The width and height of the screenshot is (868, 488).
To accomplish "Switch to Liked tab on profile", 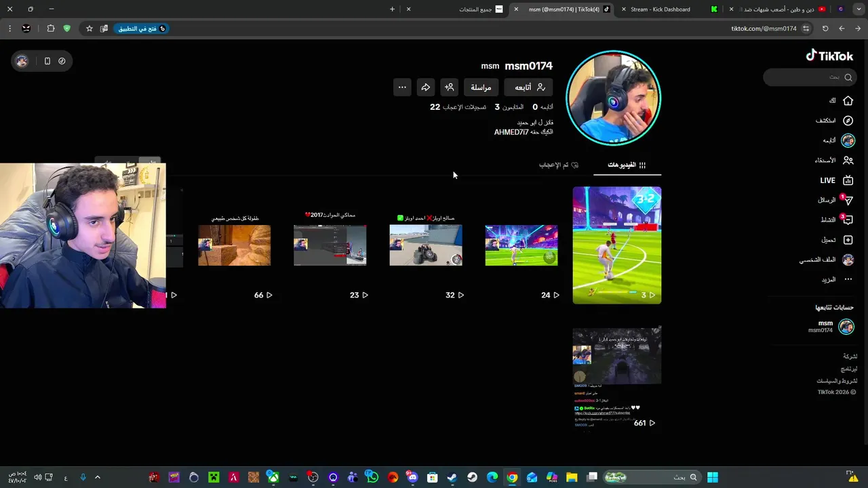I will pos(559,165).
